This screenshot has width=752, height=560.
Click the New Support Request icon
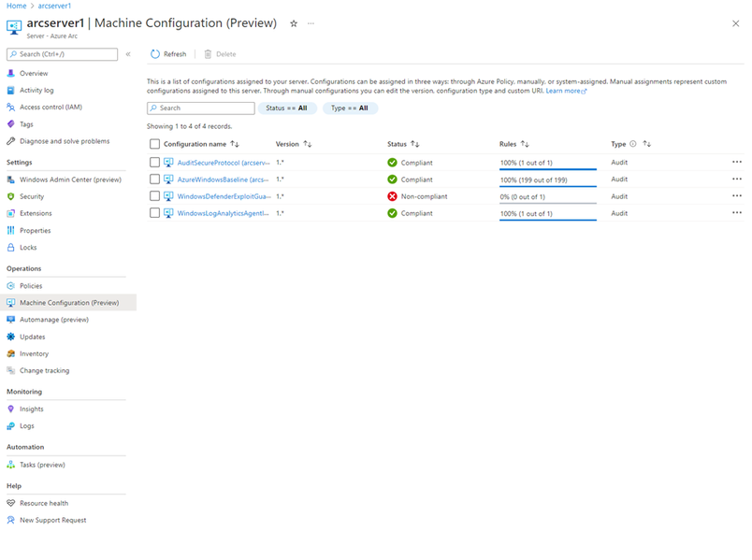pyautogui.click(x=10, y=520)
